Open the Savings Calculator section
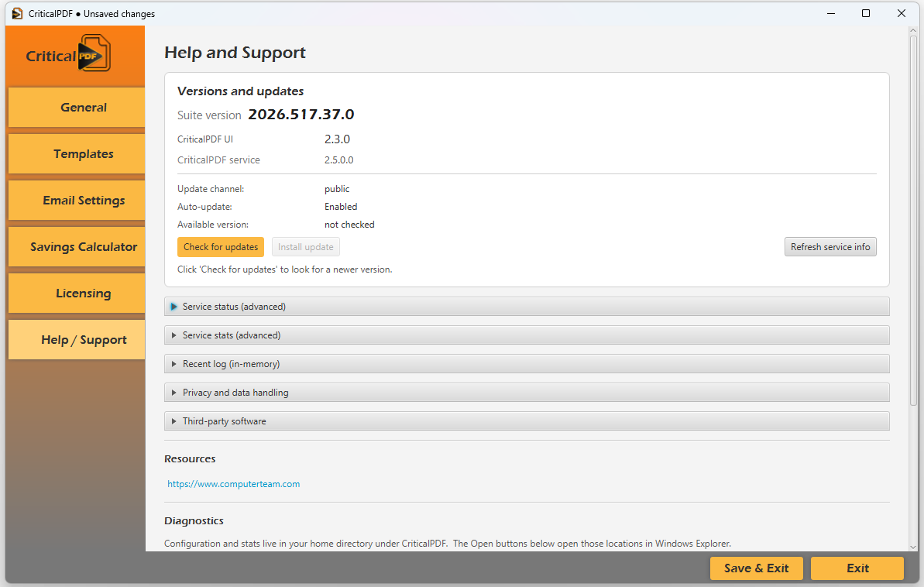 (x=77, y=247)
